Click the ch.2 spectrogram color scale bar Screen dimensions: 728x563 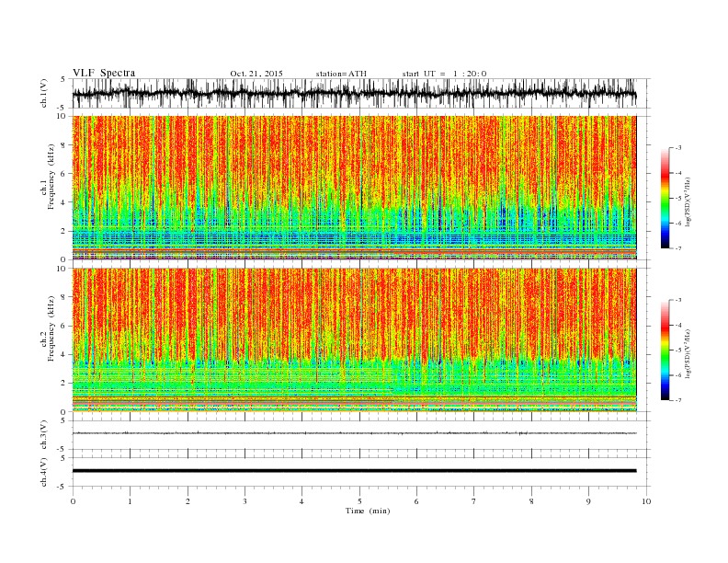(665, 350)
